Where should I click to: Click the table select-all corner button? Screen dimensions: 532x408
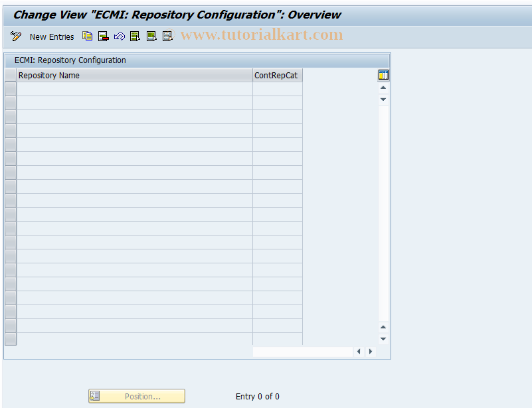[11, 75]
